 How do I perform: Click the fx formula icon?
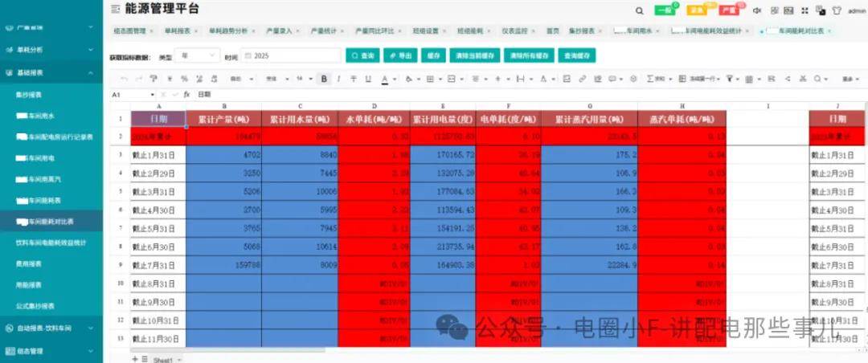pyautogui.click(x=187, y=95)
